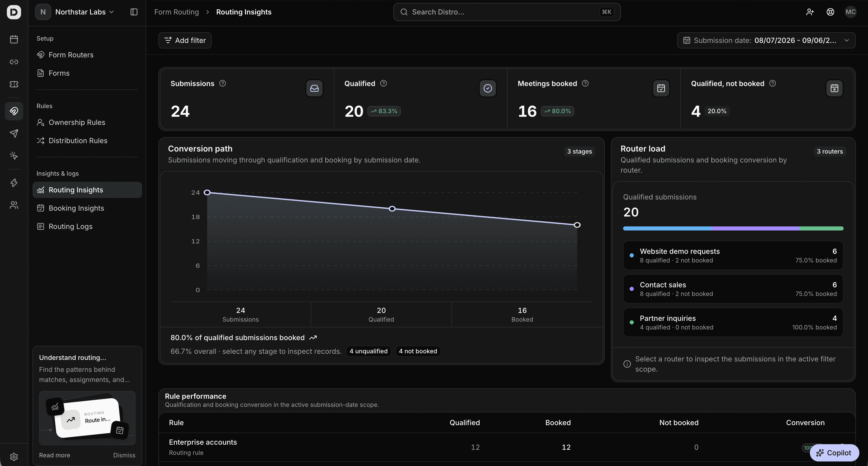
Task: Click the green segment of router load bar
Action: click(x=822, y=228)
